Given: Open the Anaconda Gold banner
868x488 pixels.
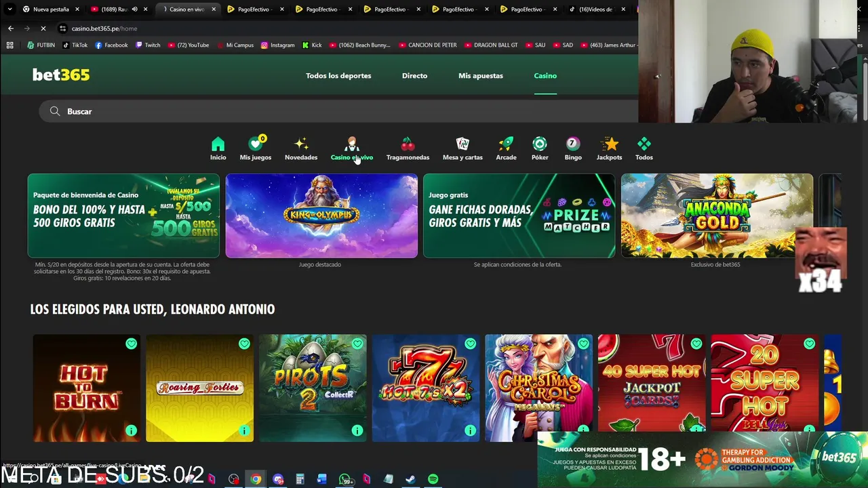Looking at the screenshot, I should pos(717,216).
